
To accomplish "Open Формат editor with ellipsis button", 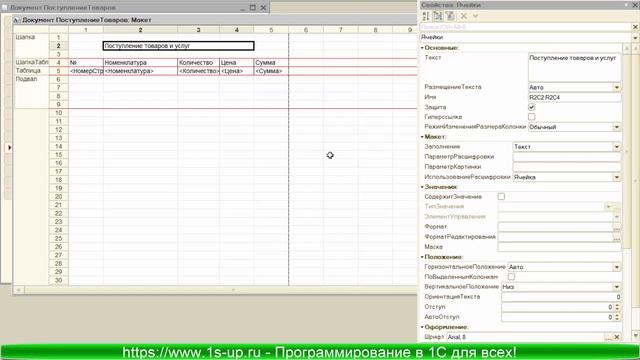I will 617,227.
